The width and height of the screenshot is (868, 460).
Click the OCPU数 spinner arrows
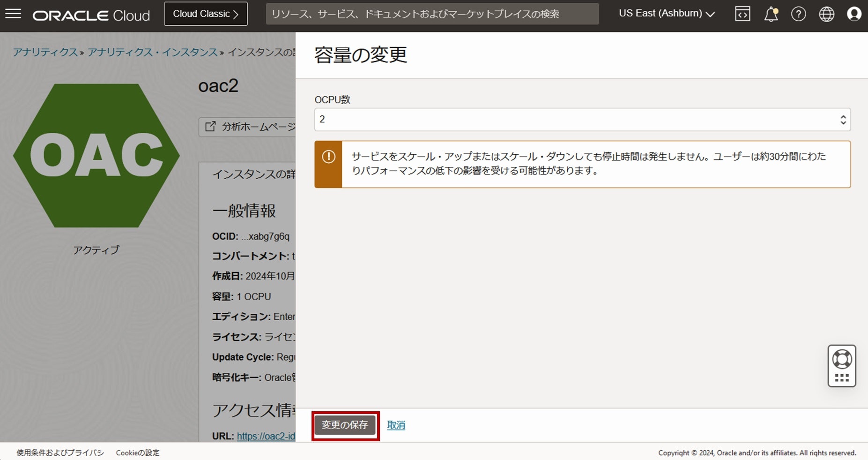[843, 120]
